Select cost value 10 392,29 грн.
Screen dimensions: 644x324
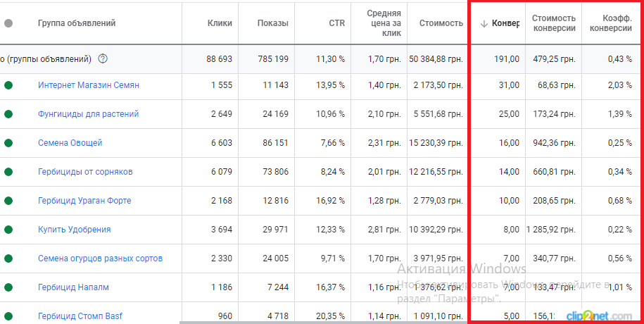click(x=436, y=230)
